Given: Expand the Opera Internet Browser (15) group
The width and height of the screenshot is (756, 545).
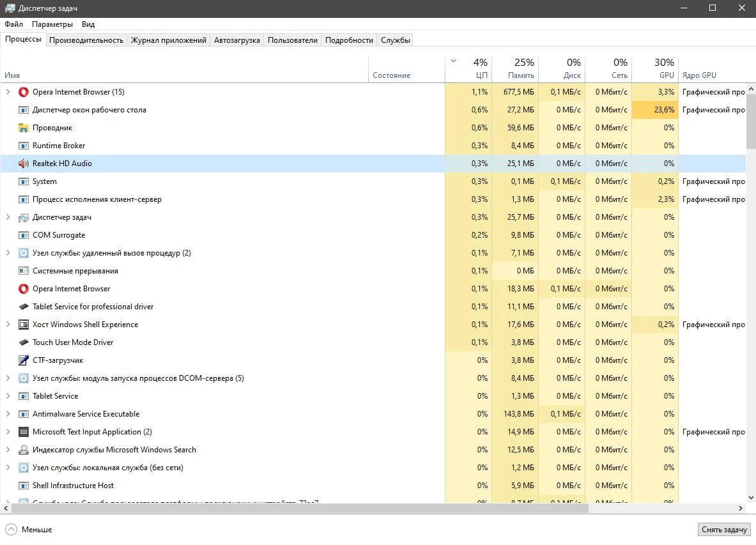Looking at the screenshot, I should [x=8, y=91].
